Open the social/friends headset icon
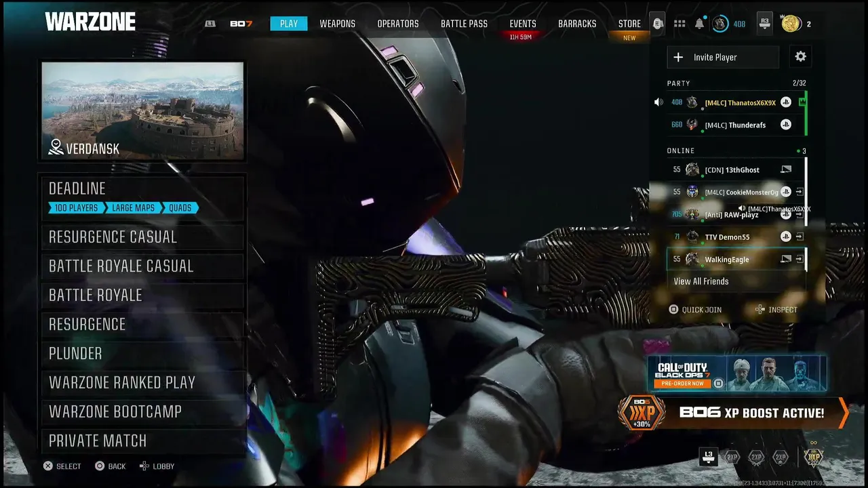 coord(656,24)
